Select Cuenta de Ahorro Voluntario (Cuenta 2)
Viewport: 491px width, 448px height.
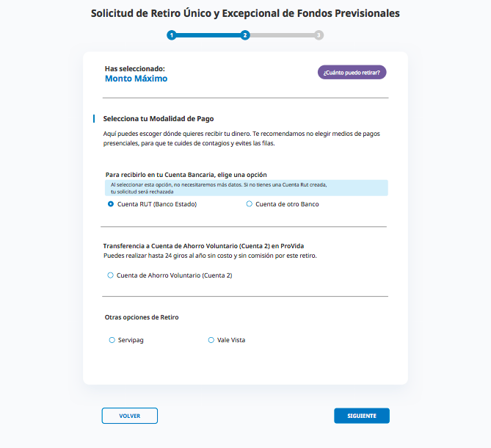111,275
